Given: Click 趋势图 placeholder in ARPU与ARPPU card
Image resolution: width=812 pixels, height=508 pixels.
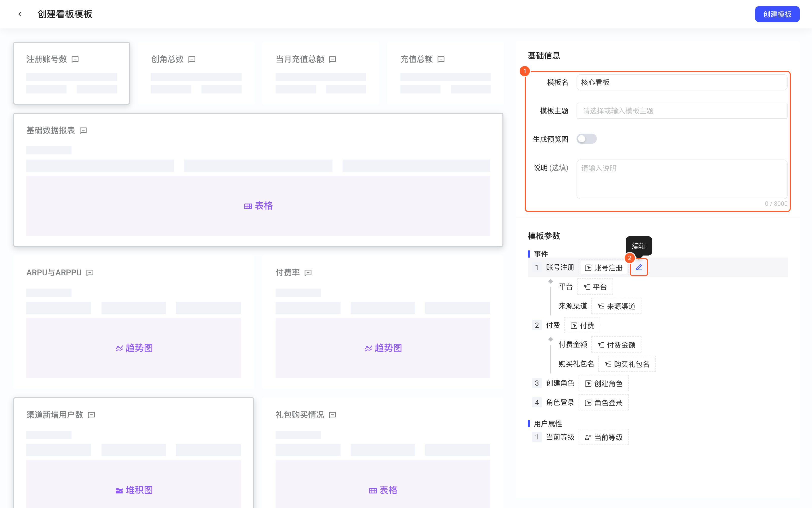Looking at the screenshot, I should point(134,348).
